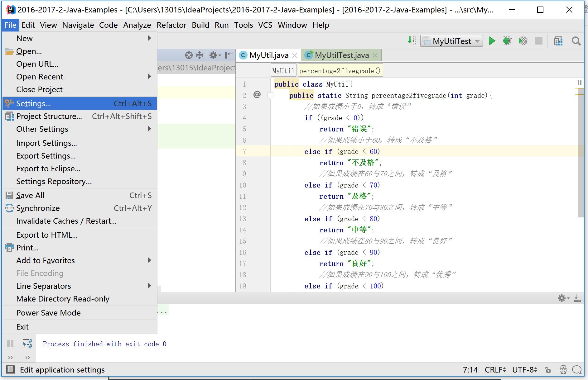The width and height of the screenshot is (588, 380).
Task: Click Open... in the File menu
Action: pyautogui.click(x=80, y=51)
